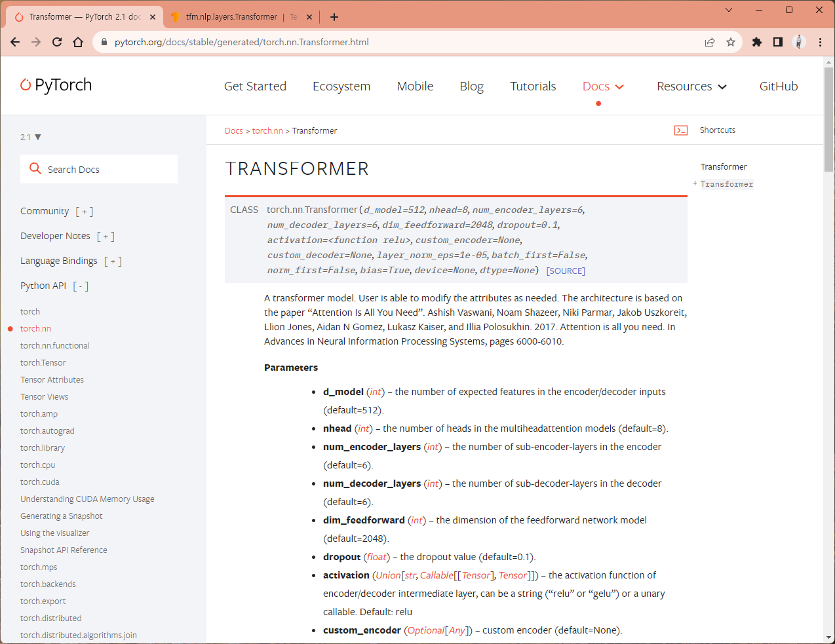
Task: Open the Chrome profile avatar
Action: coord(799,42)
